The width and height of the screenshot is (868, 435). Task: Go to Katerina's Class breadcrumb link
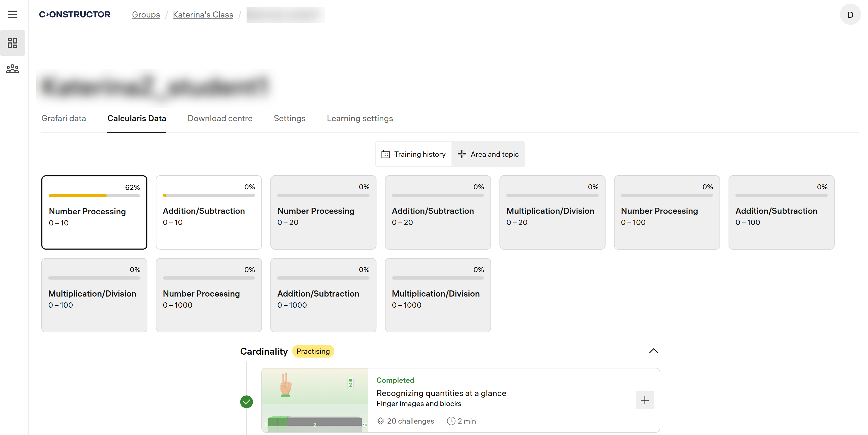coord(203,15)
